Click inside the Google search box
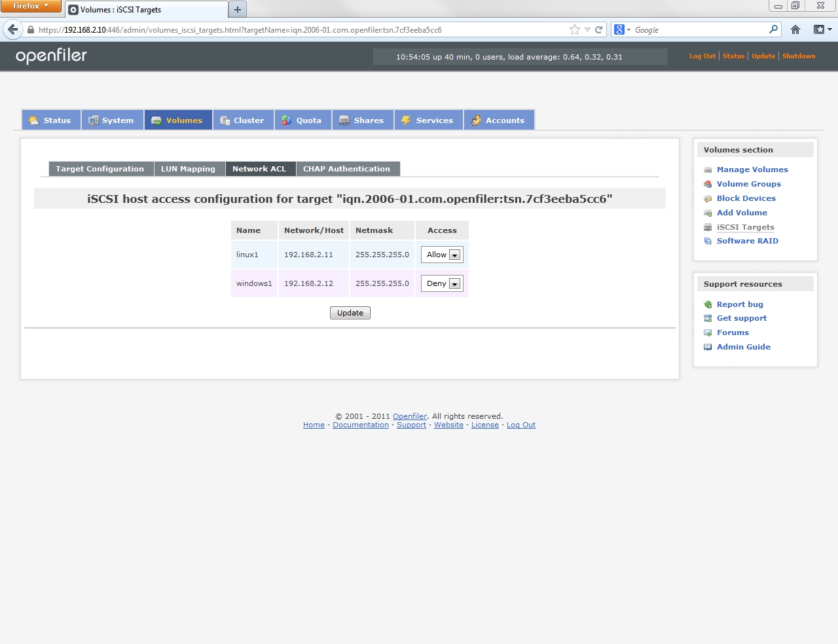838x644 pixels. (x=699, y=30)
